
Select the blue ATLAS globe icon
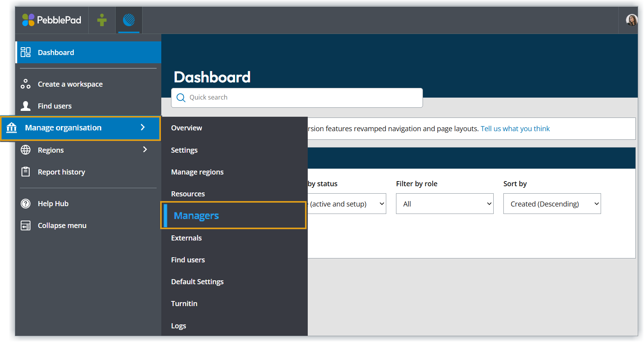coord(129,20)
